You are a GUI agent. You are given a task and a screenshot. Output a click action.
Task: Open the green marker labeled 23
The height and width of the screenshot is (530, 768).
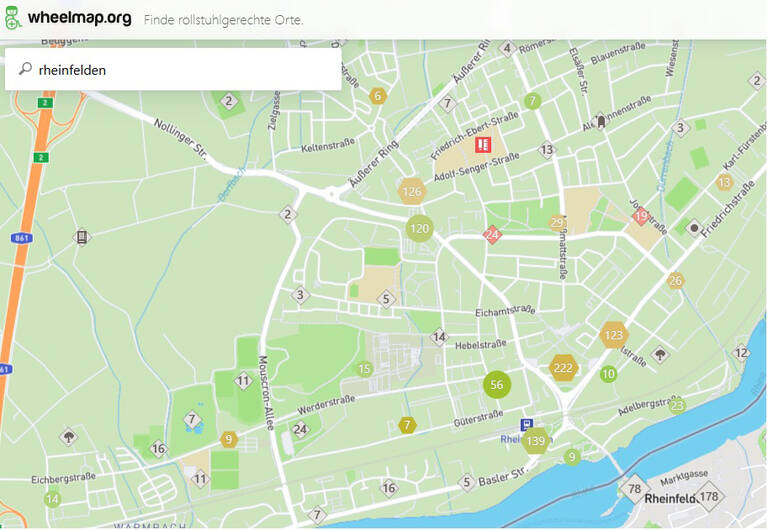[x=677, y=406]
